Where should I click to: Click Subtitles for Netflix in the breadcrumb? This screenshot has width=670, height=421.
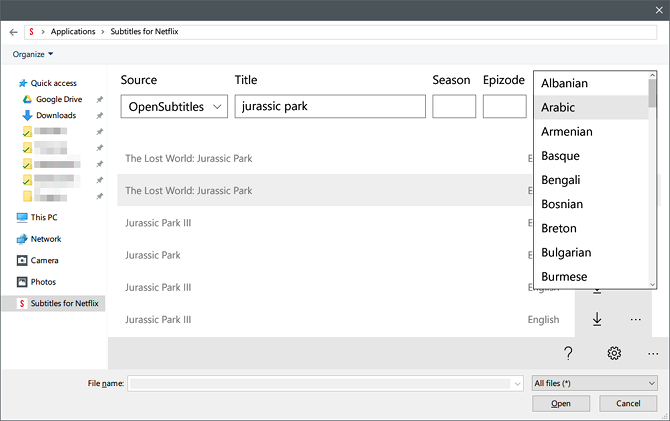click(144, 32)
